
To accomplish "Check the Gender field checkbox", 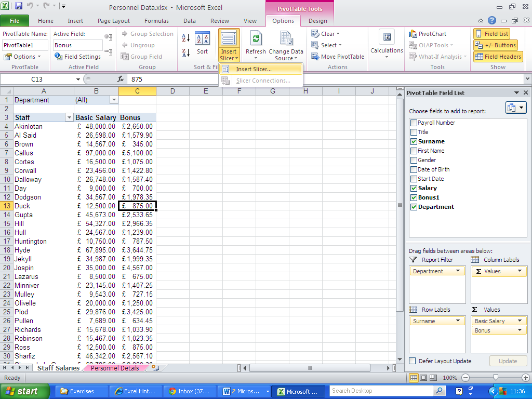I will click(x=414, y=160).
